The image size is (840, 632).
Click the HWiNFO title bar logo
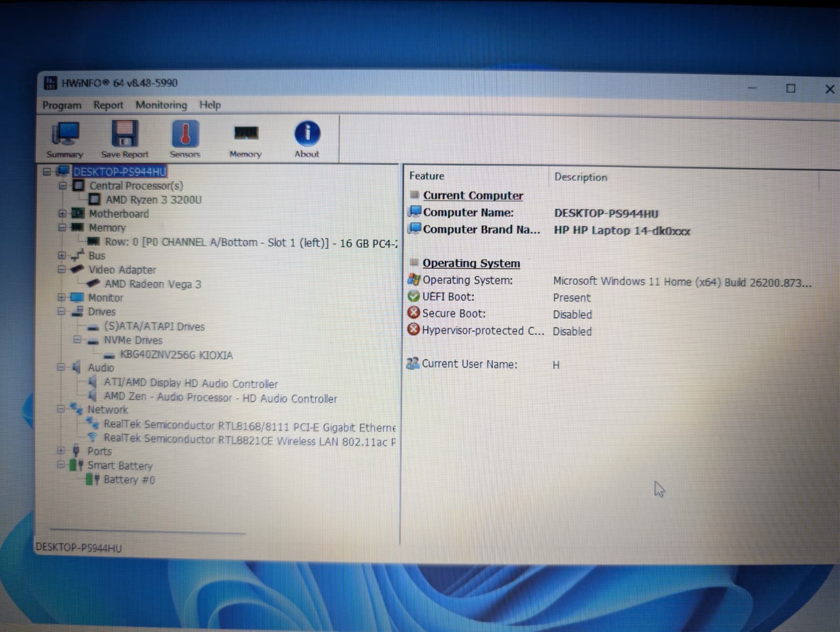(x=50, y=83)
